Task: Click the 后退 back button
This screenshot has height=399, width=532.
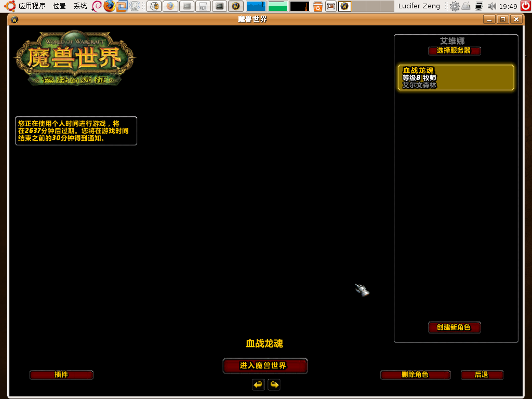Action: [x=482, y=375]
